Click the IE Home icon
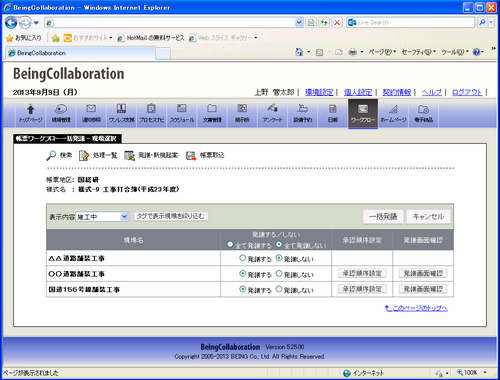Viewport: 500px width, 380px height. pyautogui.click(x=299, y=52)
